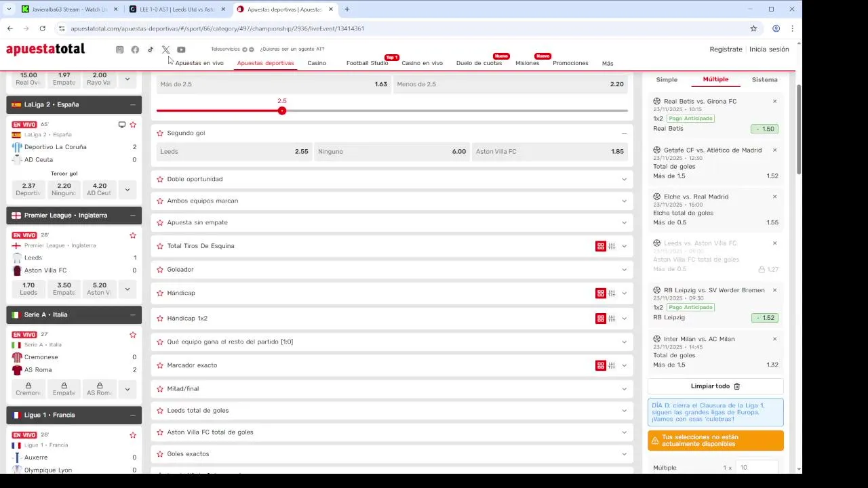Open the Más menu item
Screen dimensions: 868x488
tap(608, 63)
